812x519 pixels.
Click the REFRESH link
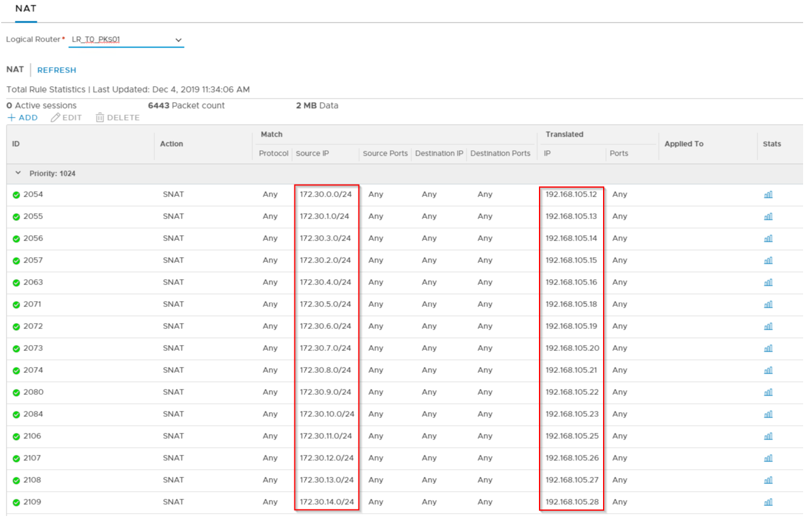coord(56,70)
